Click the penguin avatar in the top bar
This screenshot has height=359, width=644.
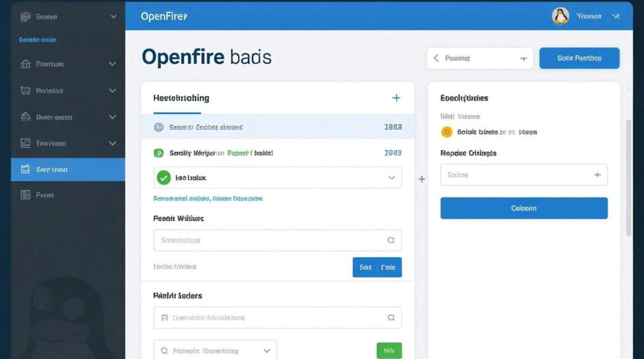pyautogui.click(x=560, y=16)
